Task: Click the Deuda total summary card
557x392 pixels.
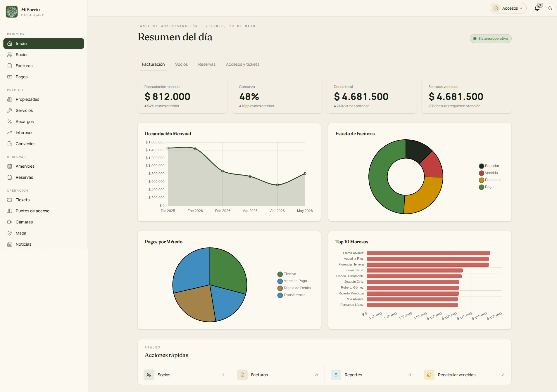Action: (372, 96)
